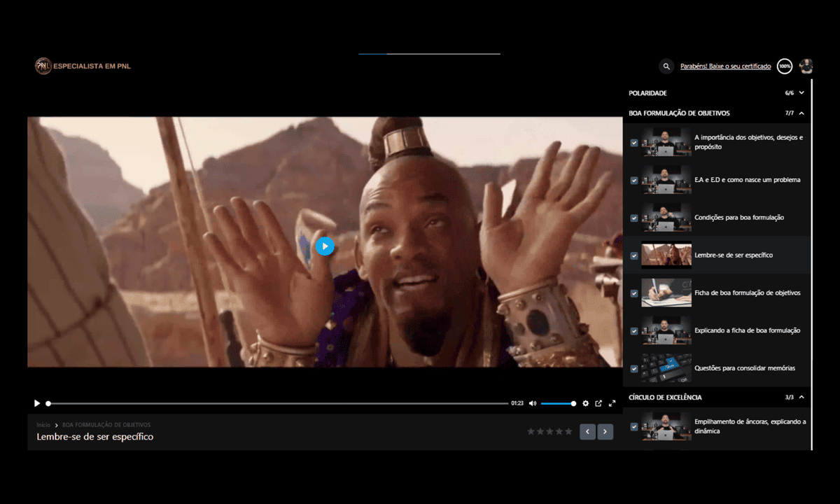Viewport: 840px width, 504px height.
Task: Go to the previous lesson arrow
Action: pyautogui.click(x=588, y=432)
